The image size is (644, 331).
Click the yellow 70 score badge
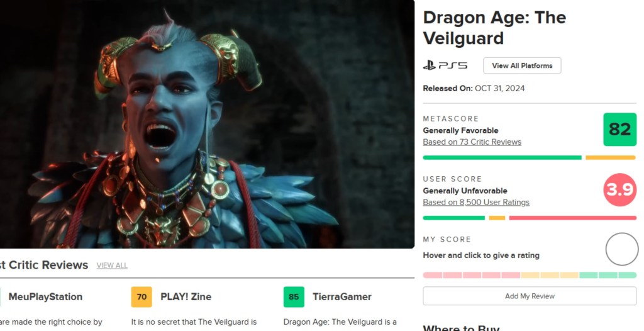pyautogui.click(x=142, y=297)
